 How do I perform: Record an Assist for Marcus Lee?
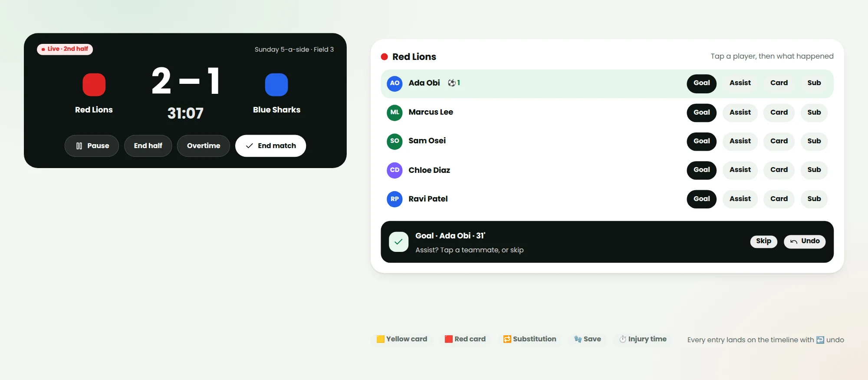tap(740, 113)
